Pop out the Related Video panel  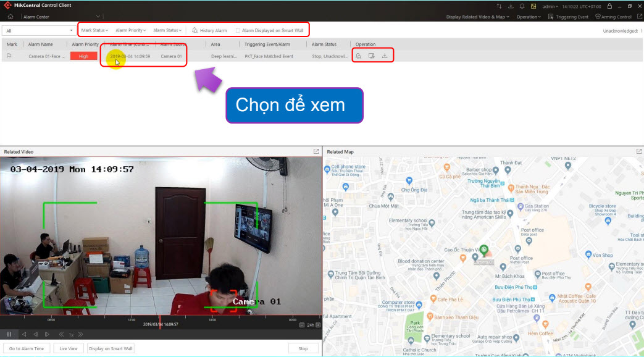[316, 151]
